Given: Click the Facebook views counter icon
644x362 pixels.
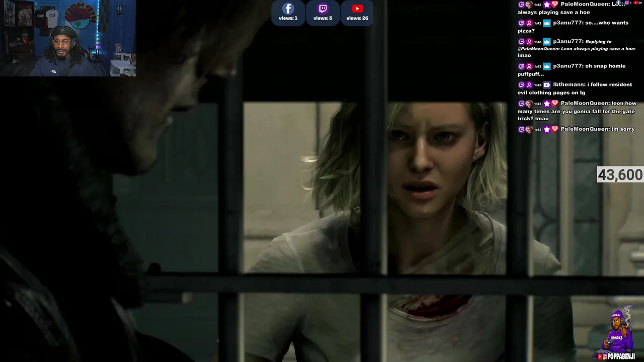Looking at the screenshot, I should (x=288, y=9).
